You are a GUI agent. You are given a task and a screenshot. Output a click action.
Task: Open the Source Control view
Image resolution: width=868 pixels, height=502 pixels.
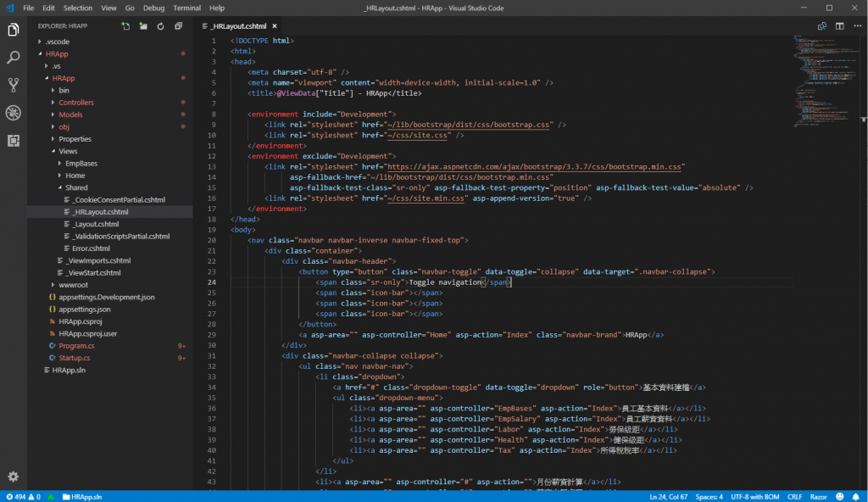coord(14,85)
